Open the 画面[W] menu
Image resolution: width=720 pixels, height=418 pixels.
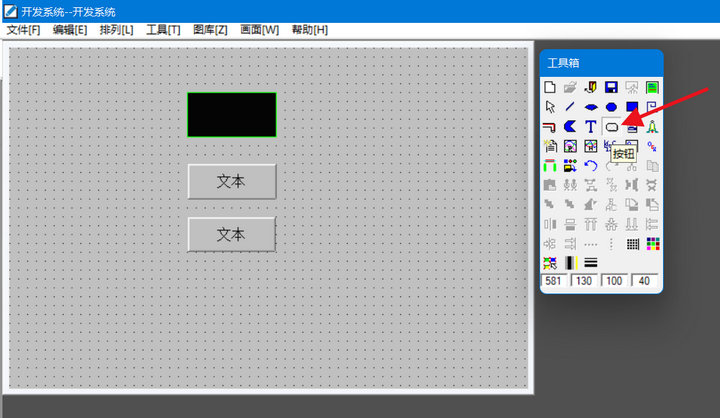point(259,30)
